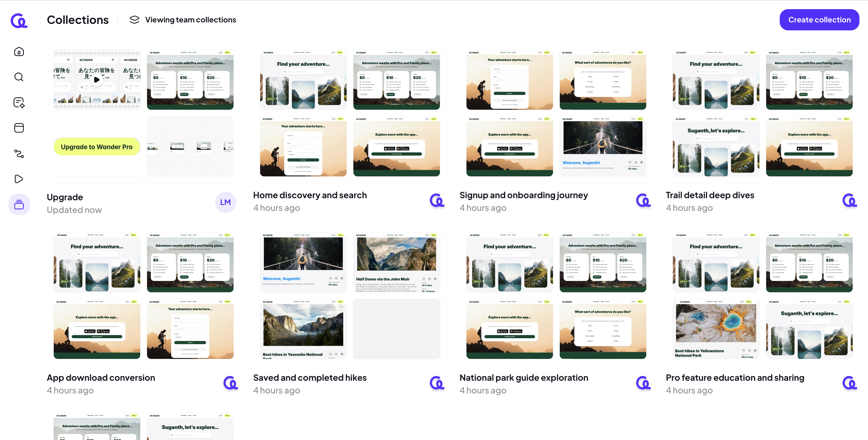Open the Search icon in sidebar

[19, 77]
